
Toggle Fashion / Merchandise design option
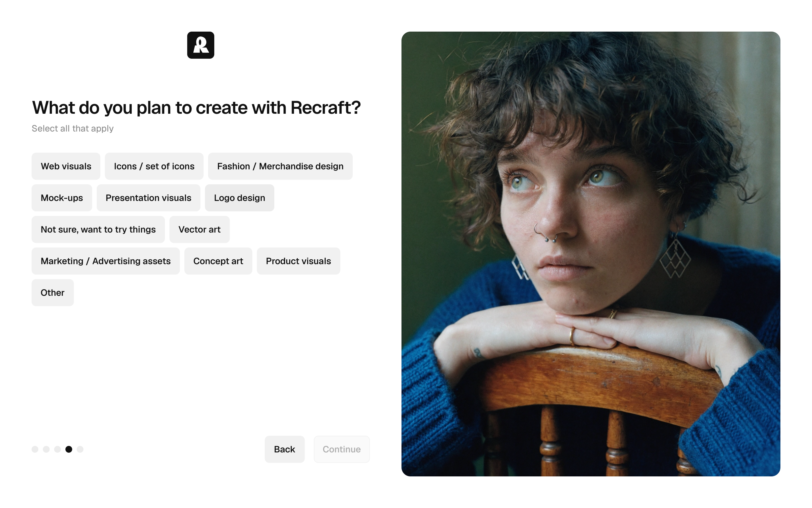coord(280,166)
